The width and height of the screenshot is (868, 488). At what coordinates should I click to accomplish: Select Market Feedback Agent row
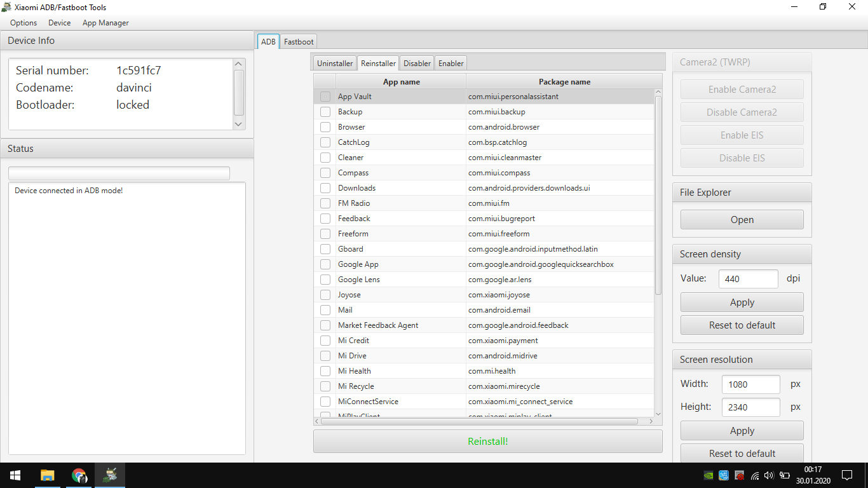coord(484,325)
